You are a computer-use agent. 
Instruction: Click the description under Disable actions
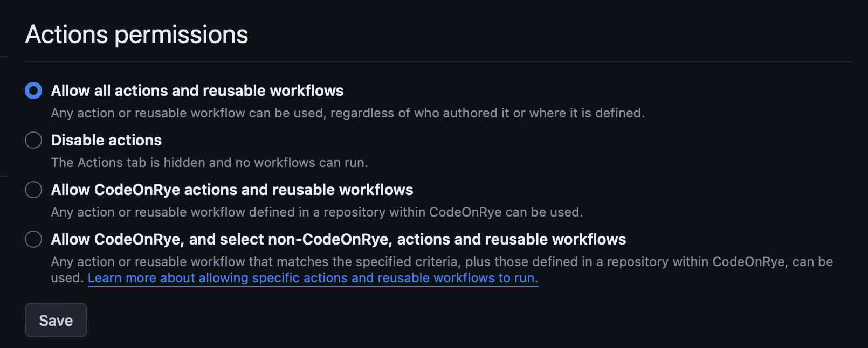(210, 162)
